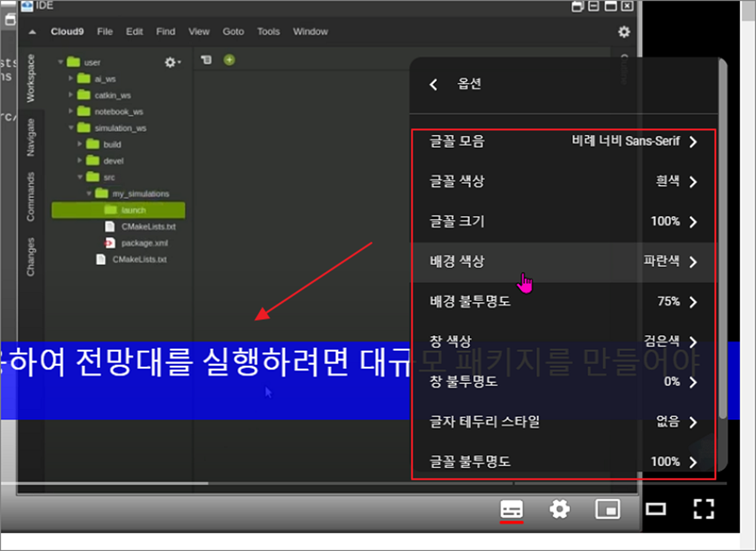Click the tab list icon beside the plus
Viewport: 756px width, 551px height.
point(206,60)
